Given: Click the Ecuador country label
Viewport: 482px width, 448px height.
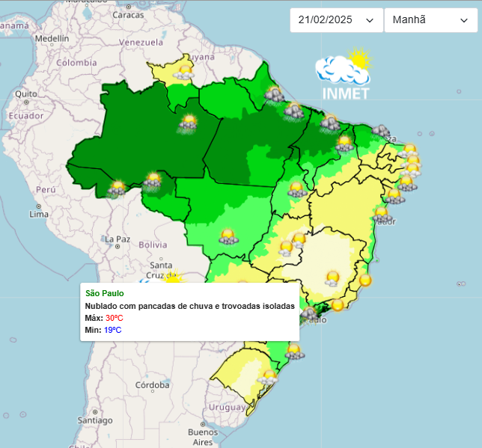Looking at the screenshot, I should pos(26,115).
